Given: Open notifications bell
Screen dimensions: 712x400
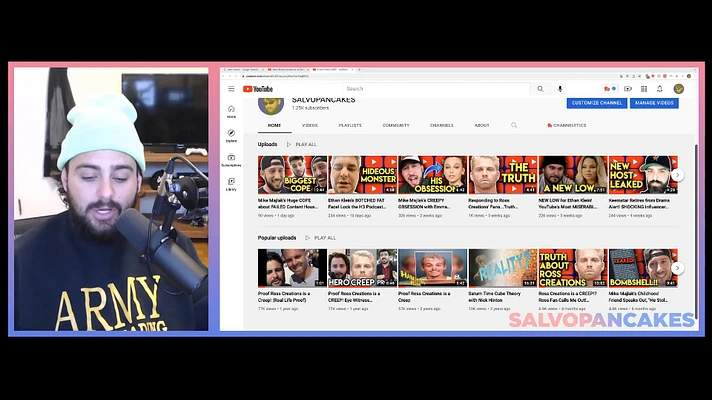Looking at the screenshot, I should pos(659,89).
